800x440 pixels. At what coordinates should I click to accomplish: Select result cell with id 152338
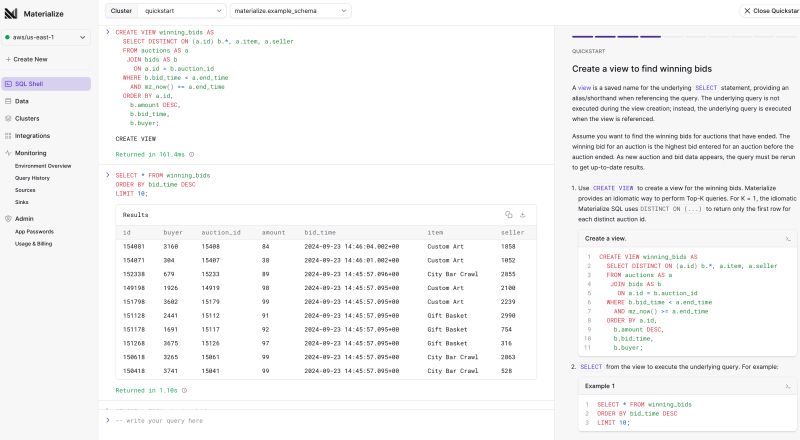point(133,274)
